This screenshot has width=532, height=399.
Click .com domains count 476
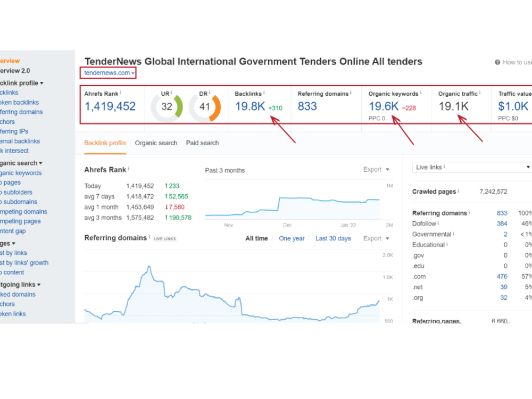502,277
